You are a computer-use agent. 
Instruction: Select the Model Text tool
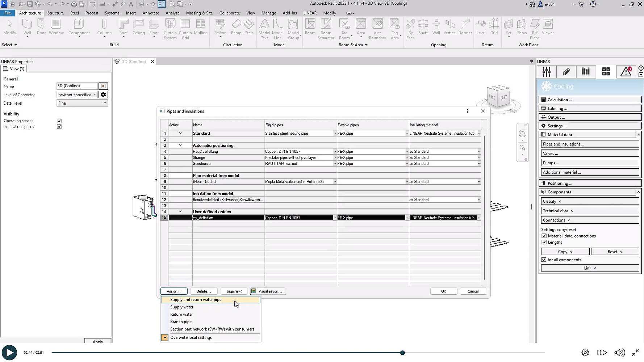(x=264, y=27)
